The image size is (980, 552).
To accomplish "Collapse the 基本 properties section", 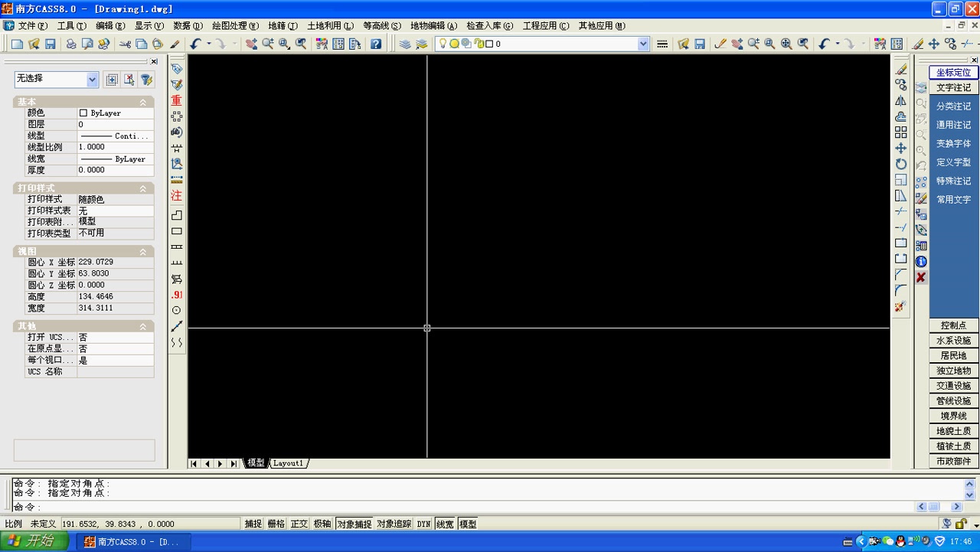I will coord(142,102).
